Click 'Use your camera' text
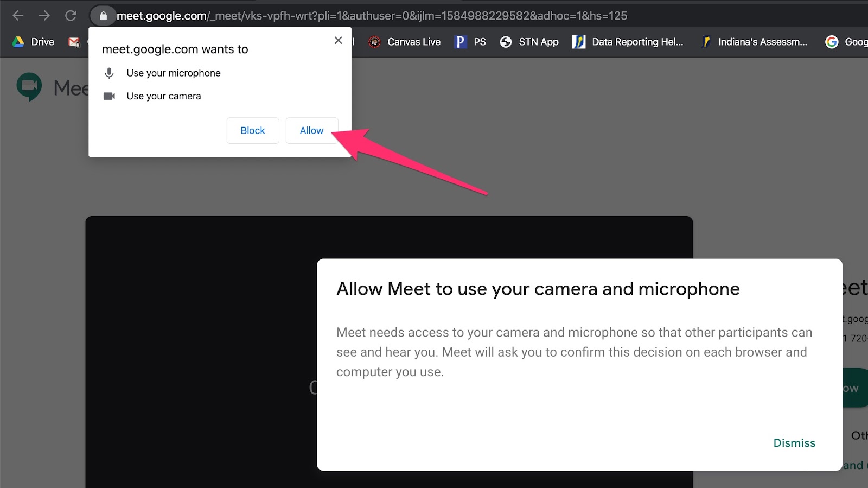Screen dimensions: 868x488 (164, 96)
